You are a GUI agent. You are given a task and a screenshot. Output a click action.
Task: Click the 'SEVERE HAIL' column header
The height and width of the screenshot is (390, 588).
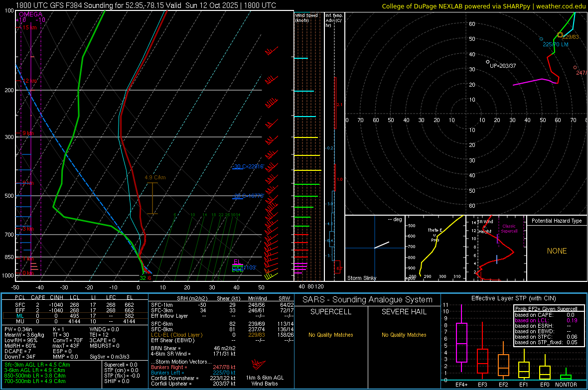tap(404, 312)
